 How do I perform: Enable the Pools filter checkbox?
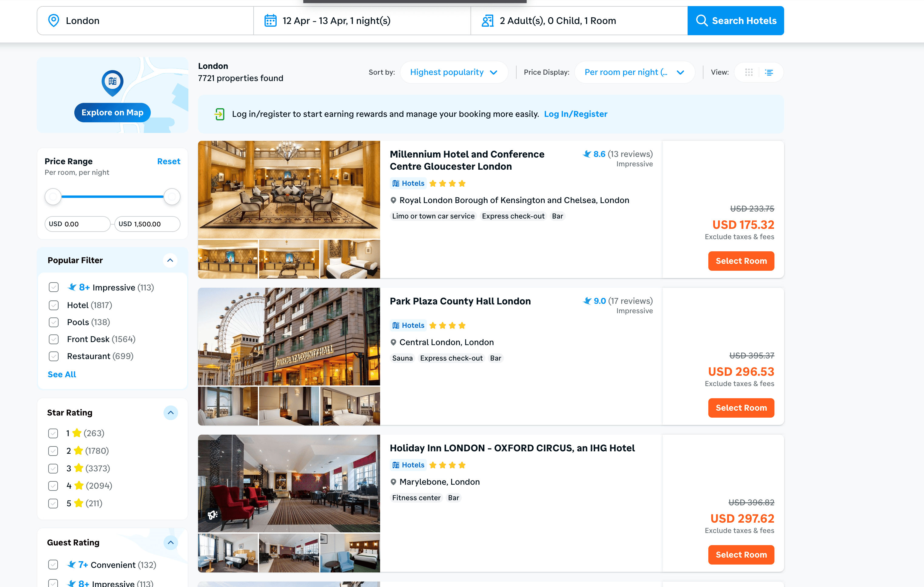point(54,322)
